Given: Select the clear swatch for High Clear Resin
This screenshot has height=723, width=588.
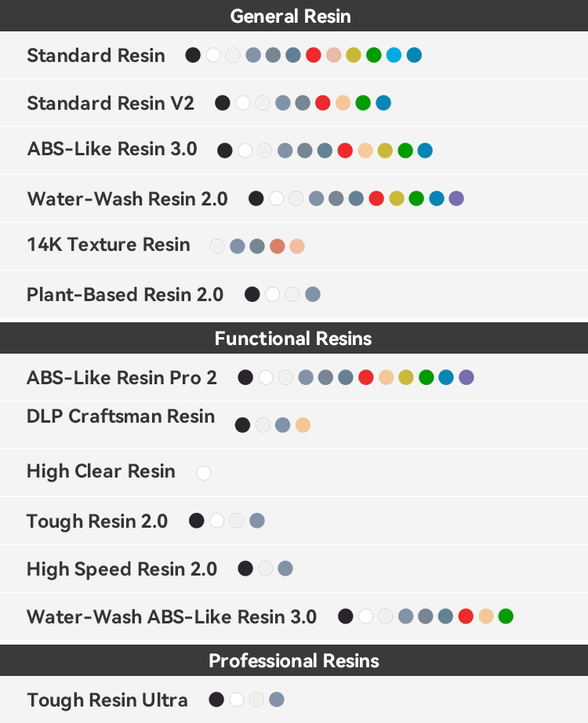Looking at the screenshot, I should (x=204, y=473).
